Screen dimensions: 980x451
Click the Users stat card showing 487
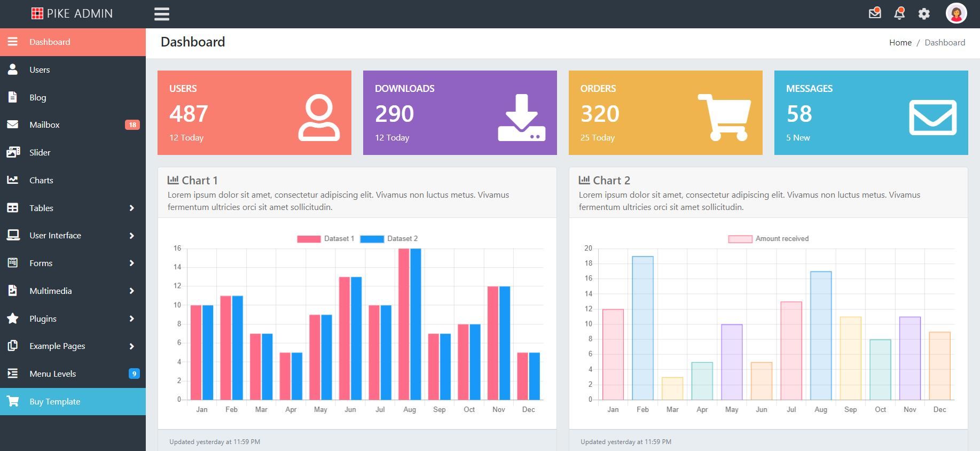[254, 113]
